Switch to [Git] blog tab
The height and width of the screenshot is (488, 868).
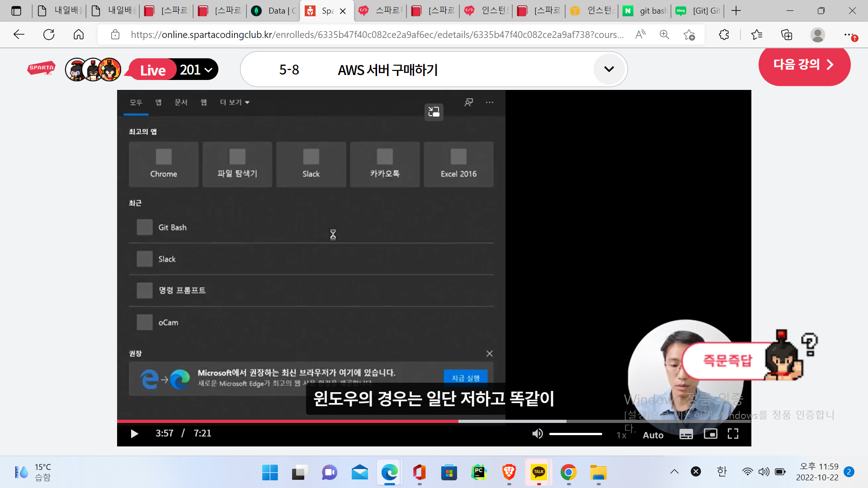(698, 11)
